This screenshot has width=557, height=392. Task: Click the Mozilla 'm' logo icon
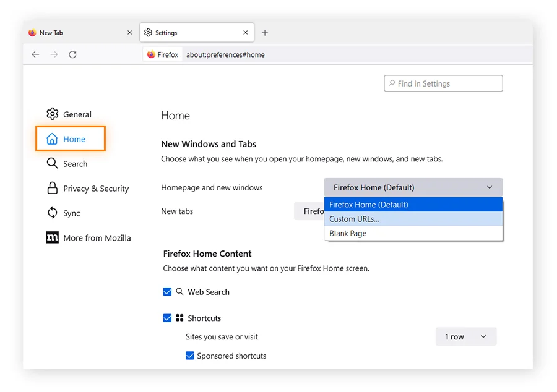click(x=52, y=237)
